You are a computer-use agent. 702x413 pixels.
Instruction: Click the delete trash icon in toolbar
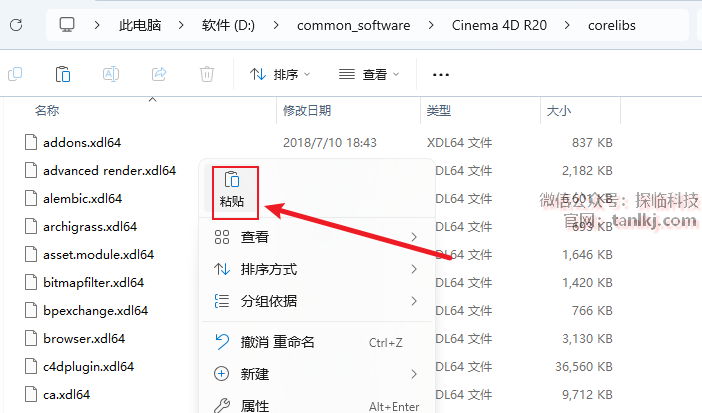(x=207, y=74)
